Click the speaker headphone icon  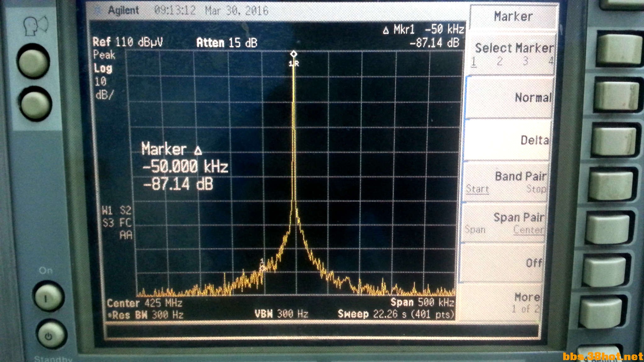[36, 25]
